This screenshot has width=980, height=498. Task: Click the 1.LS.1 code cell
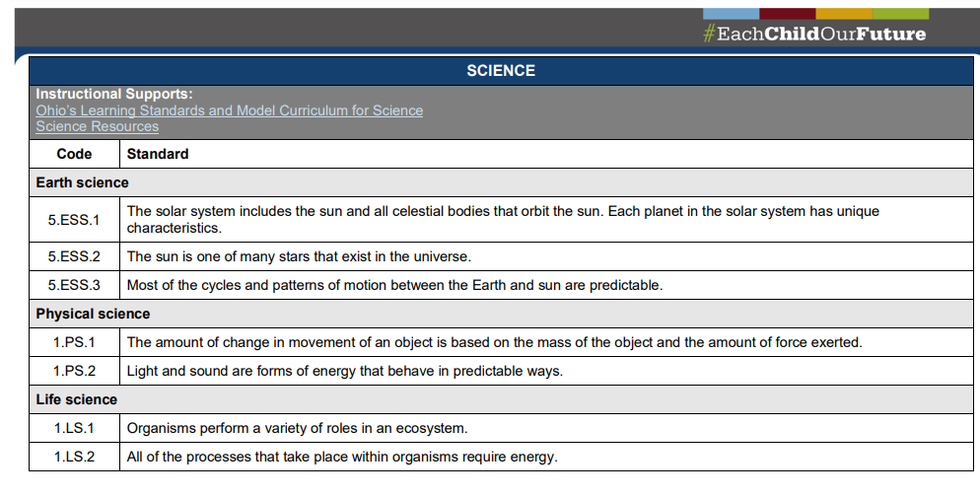pyautogui.click(x=74, y=428)
